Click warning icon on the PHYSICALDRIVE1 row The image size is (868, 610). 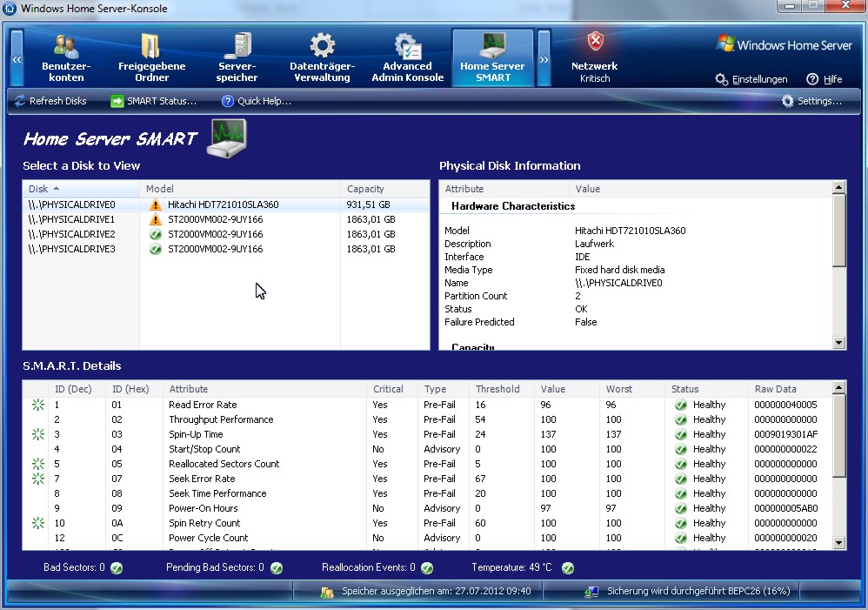[156, 219]
